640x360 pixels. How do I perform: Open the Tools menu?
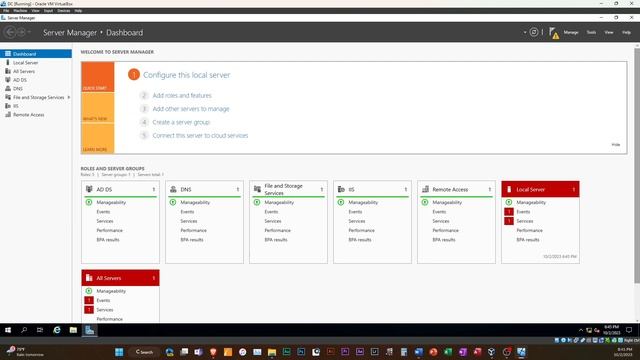point(591,32)
